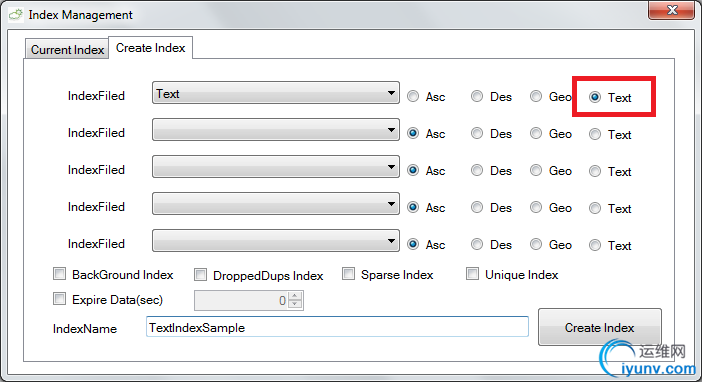Expand the second IndexFiled combo box
This screenshot has width=702, height=385.
276,130
